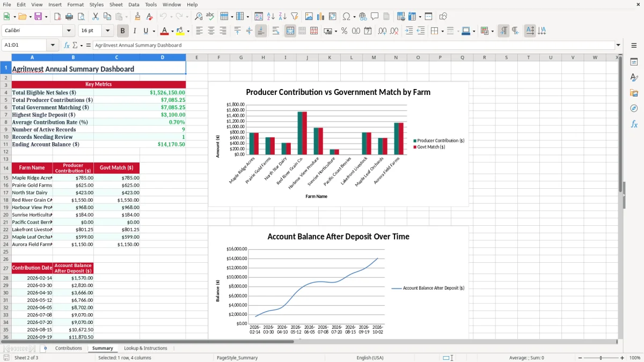
Task: Click the Clear Direct Formatting icon
Action: (149, 17)
